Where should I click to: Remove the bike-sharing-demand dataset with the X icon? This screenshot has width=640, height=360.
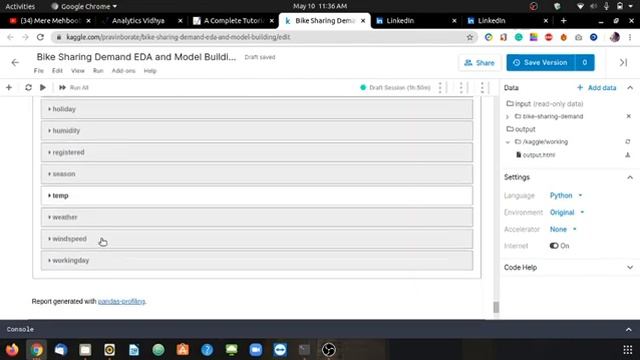pos(629,116)
